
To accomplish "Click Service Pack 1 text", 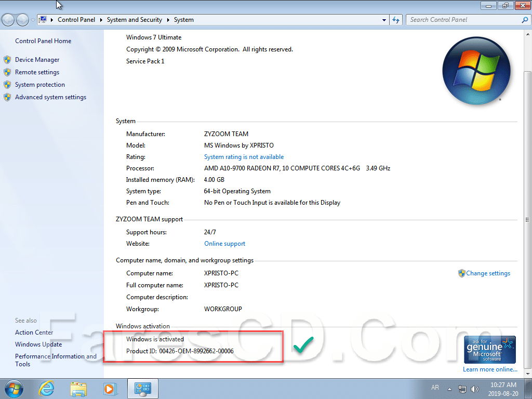I will tap(145, 61).
